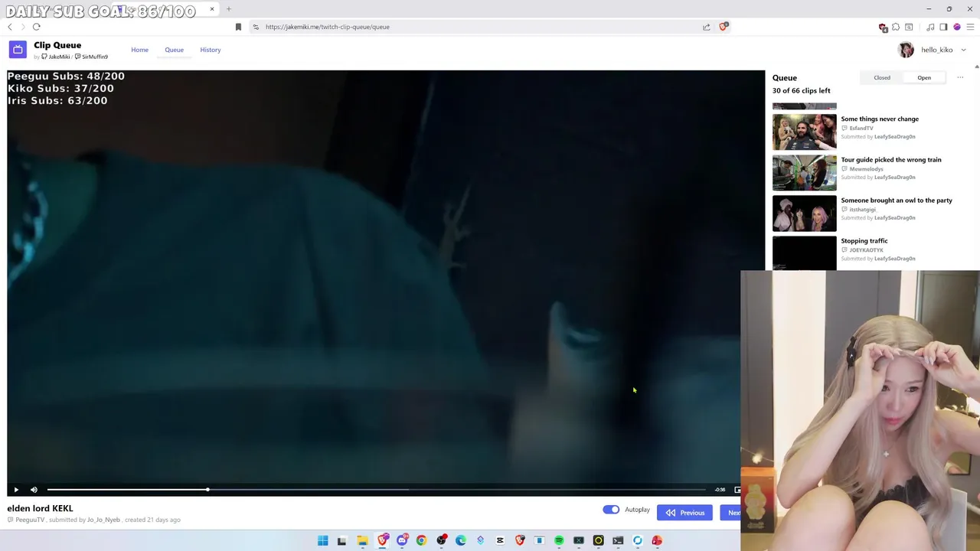Click the address bar URL field
Image resolution: width=980 pixels, height=551 pixels.
[x=482, y=27]
